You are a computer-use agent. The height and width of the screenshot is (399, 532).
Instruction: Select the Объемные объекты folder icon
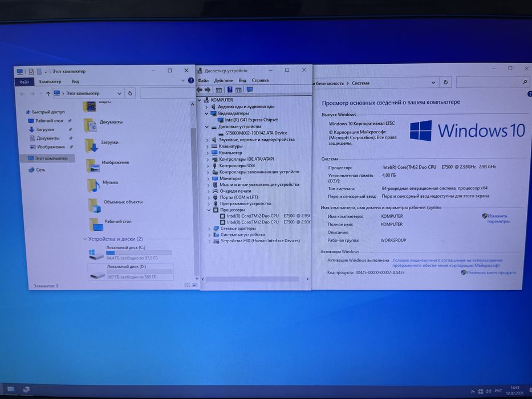[x=95, y=206]
